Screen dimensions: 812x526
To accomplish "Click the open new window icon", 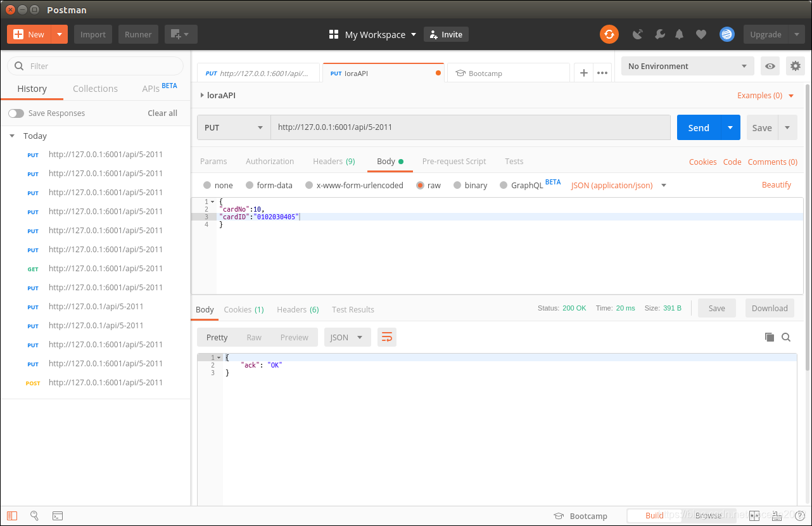I will [x=181, y=34].
